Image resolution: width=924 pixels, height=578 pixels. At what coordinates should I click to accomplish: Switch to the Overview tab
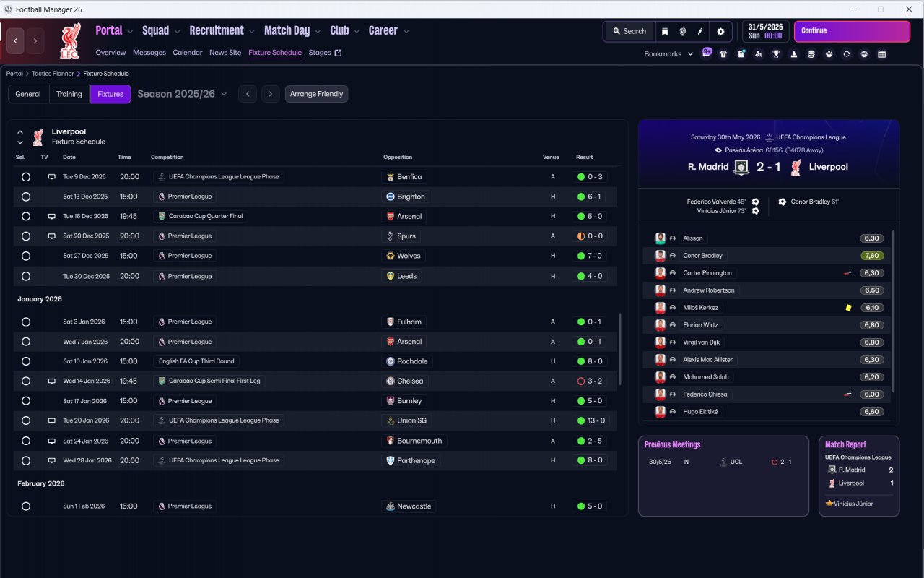(x=110, y=53)
